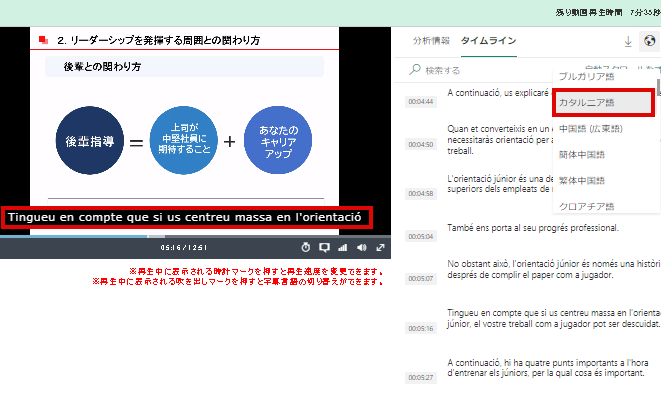Seek on the video progress bar
Screen dimensions: 661x396
[195, 237]
